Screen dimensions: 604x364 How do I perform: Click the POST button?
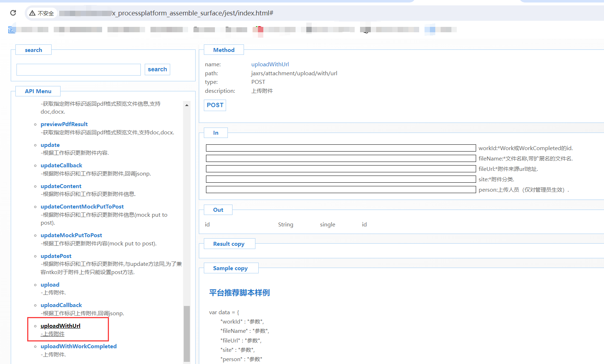(x=215, y=105)
